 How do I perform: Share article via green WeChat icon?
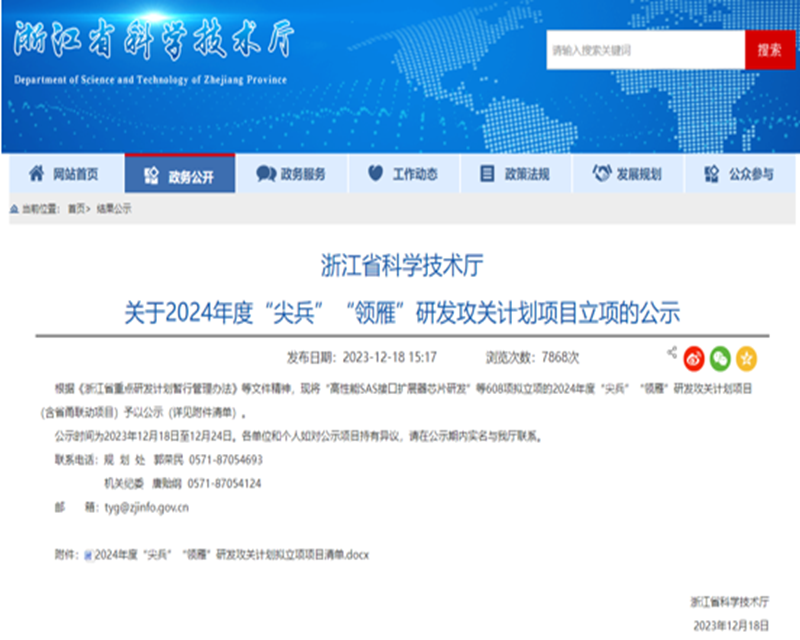tap(720, 358)
